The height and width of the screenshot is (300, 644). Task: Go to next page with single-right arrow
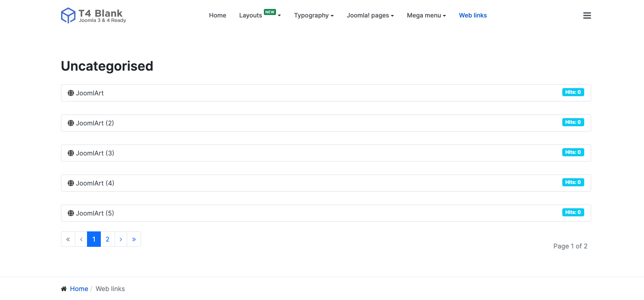(121, 239)
